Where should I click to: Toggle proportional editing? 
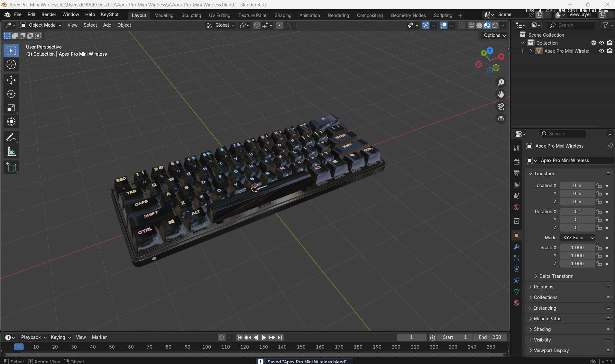(280, 25)
